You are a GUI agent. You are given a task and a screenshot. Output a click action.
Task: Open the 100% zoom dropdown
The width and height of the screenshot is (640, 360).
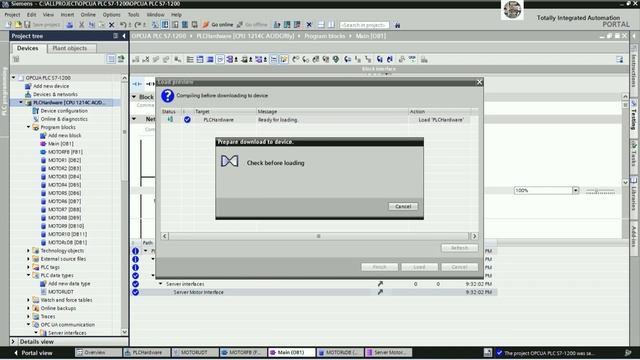click(576, 191)
